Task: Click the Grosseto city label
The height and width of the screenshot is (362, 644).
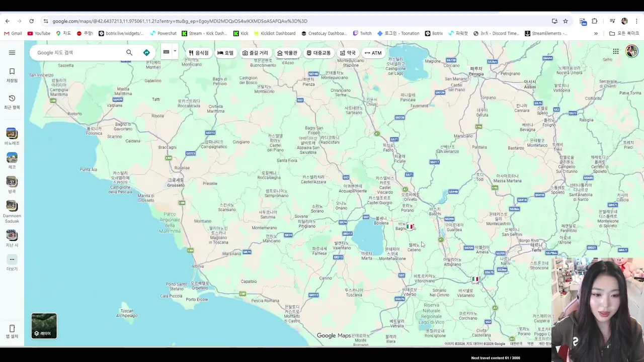Action: click(176, 182)
